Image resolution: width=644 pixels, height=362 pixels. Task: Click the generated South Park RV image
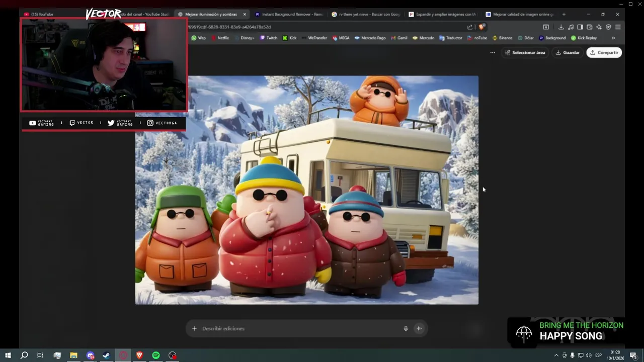(x=307, y=190)
